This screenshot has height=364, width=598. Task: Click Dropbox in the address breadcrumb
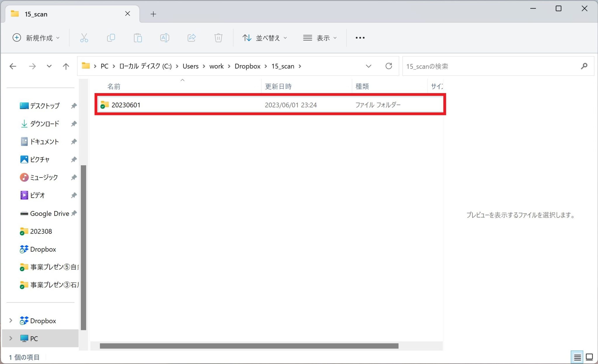click(247, 66)
